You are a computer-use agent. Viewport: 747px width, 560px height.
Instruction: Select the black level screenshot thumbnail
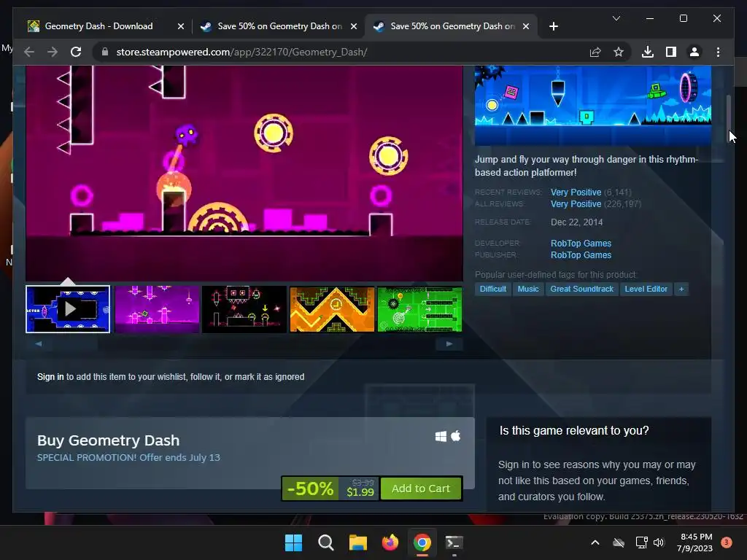244,309
